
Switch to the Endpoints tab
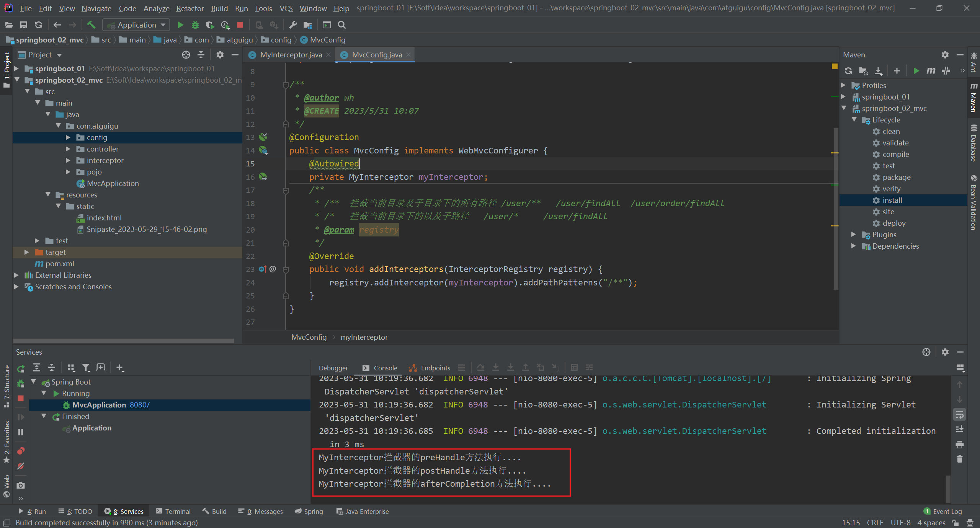[430, 368]
